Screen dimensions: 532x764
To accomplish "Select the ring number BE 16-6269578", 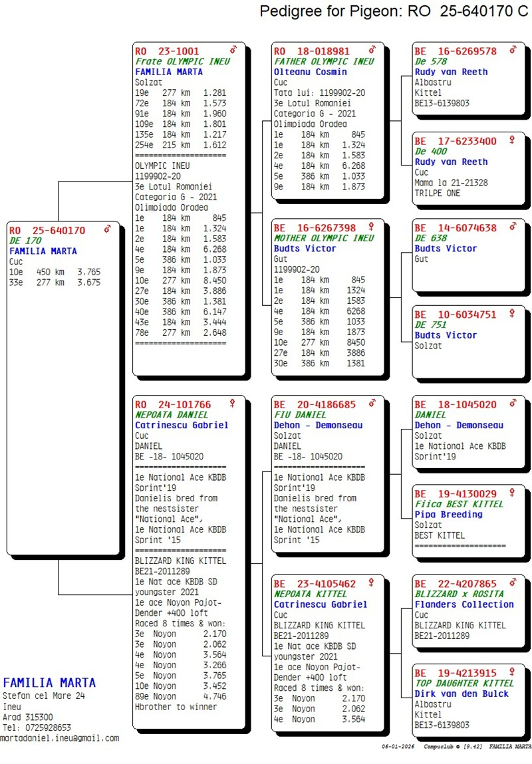I will (x=456, y=51).
